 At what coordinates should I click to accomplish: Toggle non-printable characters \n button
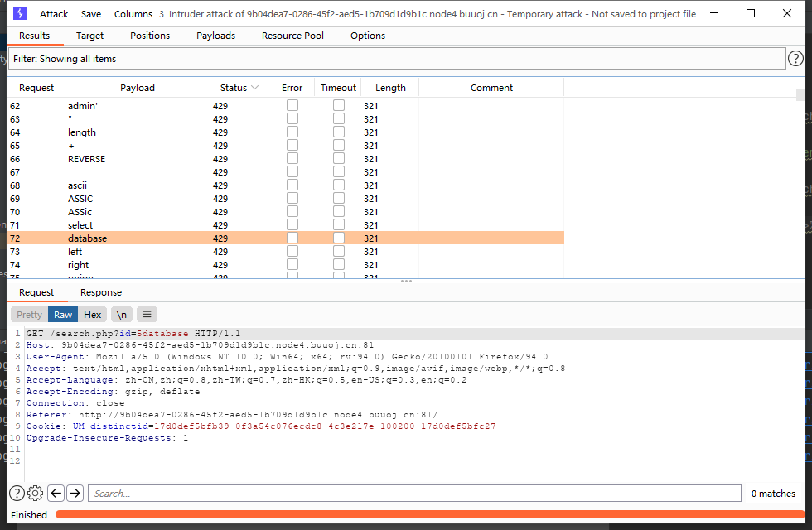[x=122, y=314]
